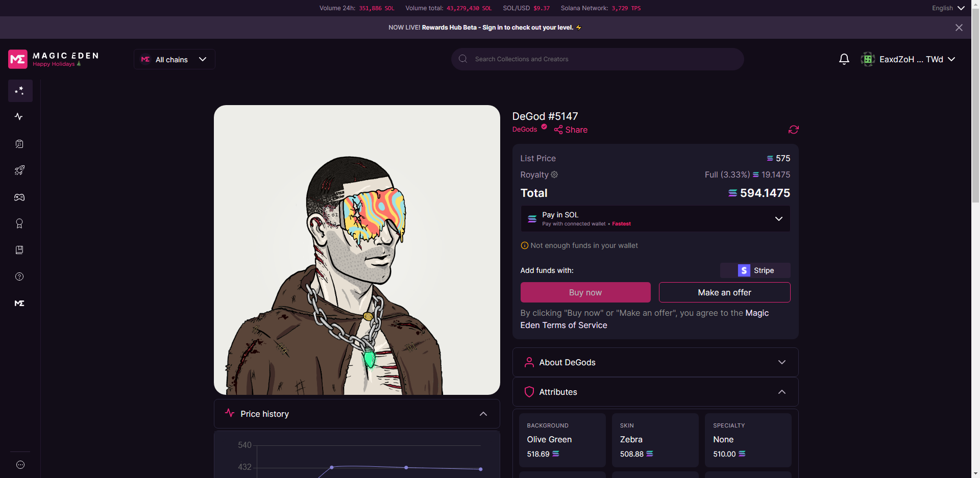Open the help question-mark sidebar icon

(x=19, y=276)
